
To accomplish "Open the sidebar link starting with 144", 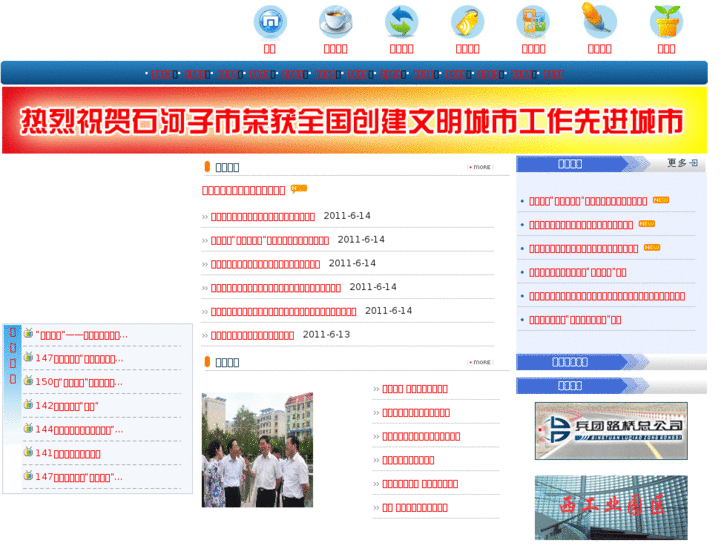I will pyautogui.click(x=79, y=430).
